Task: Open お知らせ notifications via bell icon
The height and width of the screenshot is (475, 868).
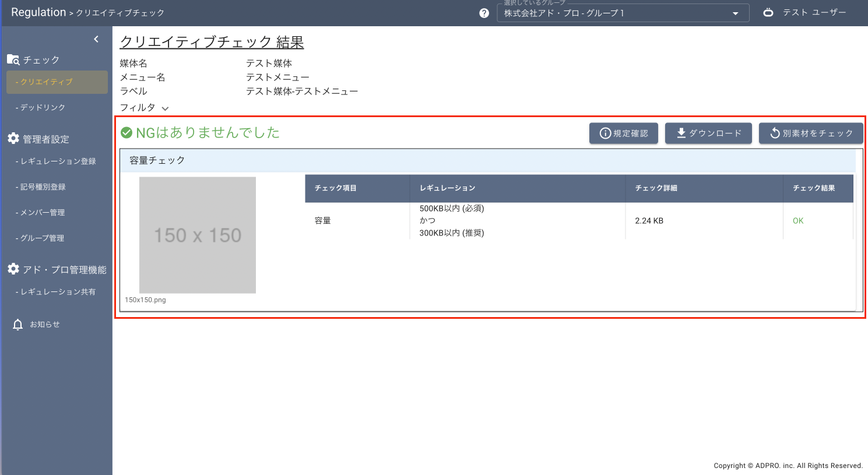Action: (17, 324)
